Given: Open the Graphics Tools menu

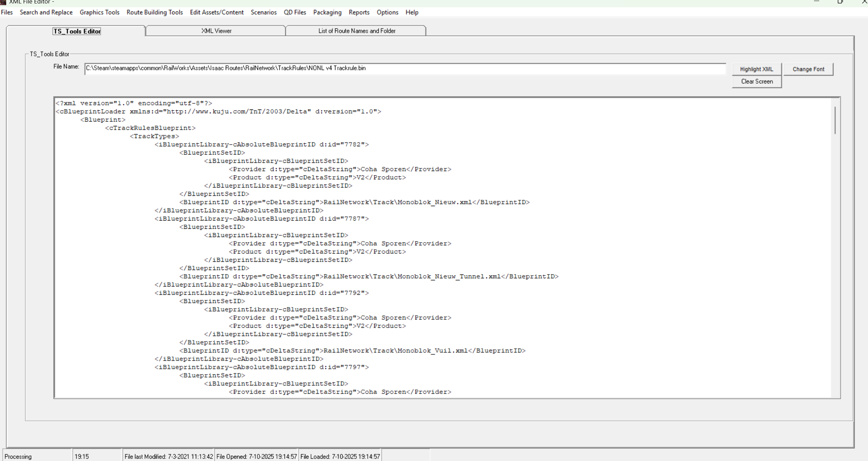Looking at the screenshot, I should 99,12.
